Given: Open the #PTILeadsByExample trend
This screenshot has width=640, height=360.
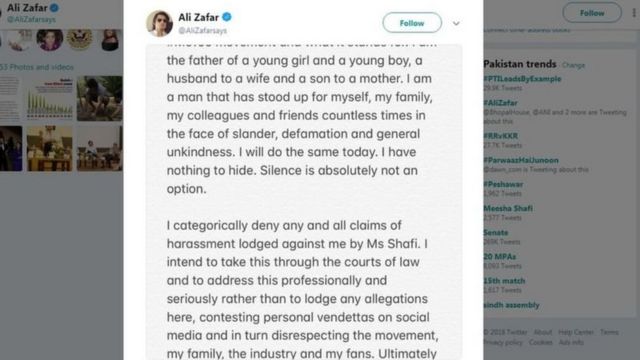Looking at the screenshot, I should 522,79.
